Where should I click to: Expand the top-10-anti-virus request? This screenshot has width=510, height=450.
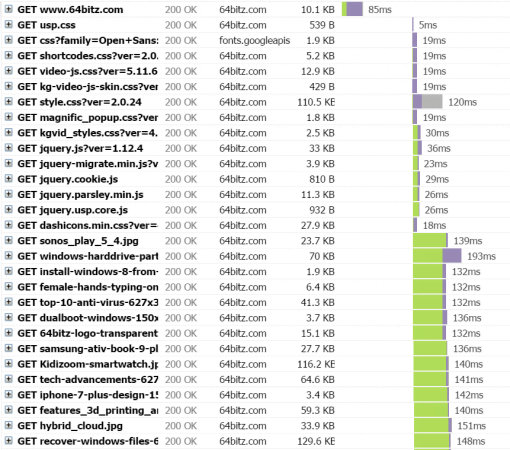coord(9,302)
